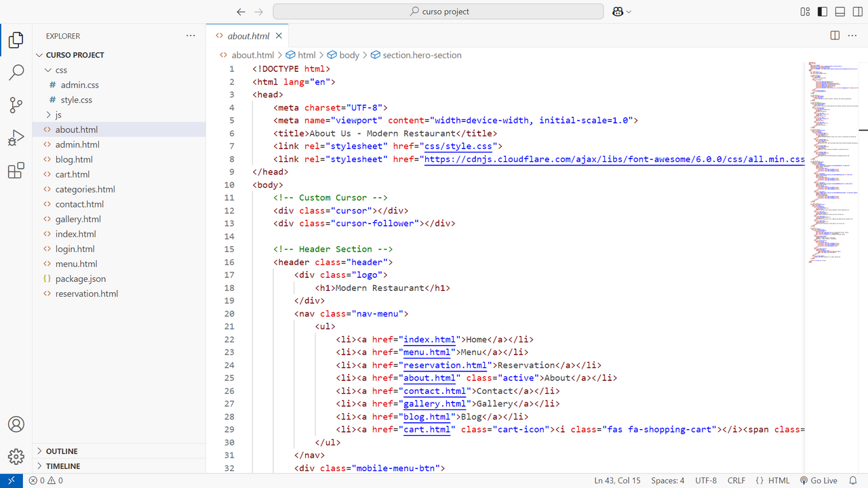Click CRLF end of line selector

point(736,481)
